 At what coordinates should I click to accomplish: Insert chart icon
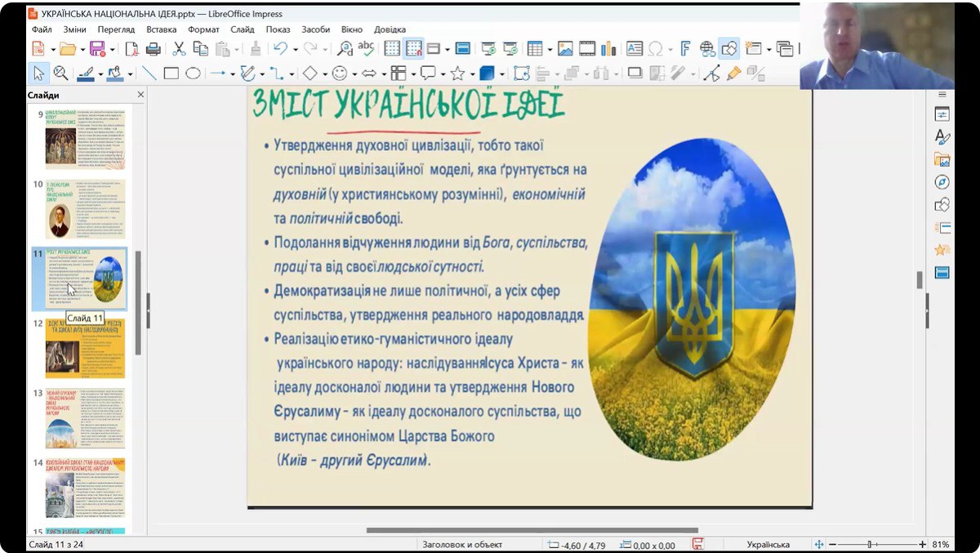(x=608, y=49)
